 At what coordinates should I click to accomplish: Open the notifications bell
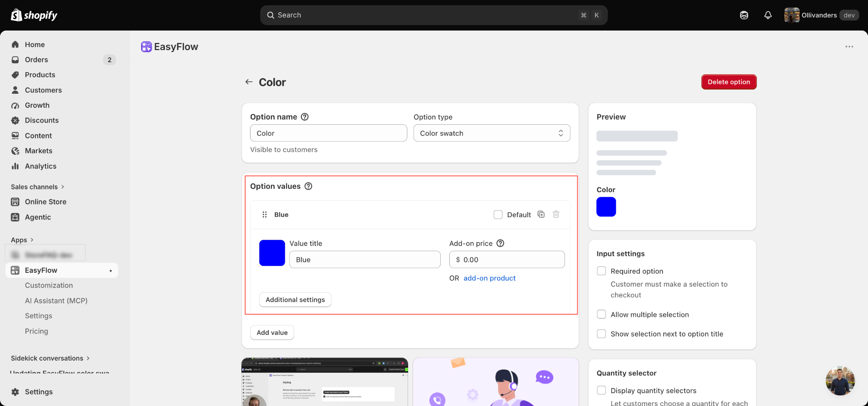pyautogui.click(x=768, y=15)
